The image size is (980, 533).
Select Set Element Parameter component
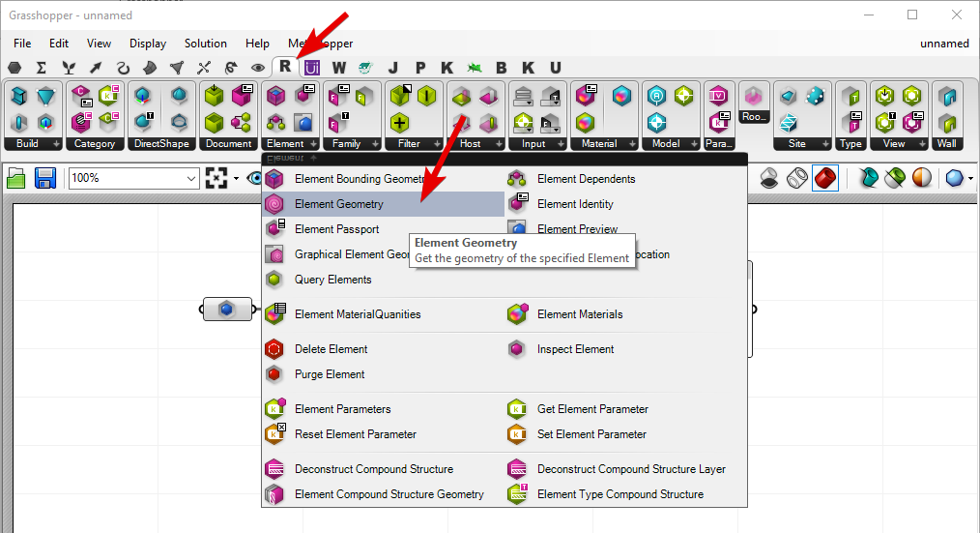tap(591, 434)
